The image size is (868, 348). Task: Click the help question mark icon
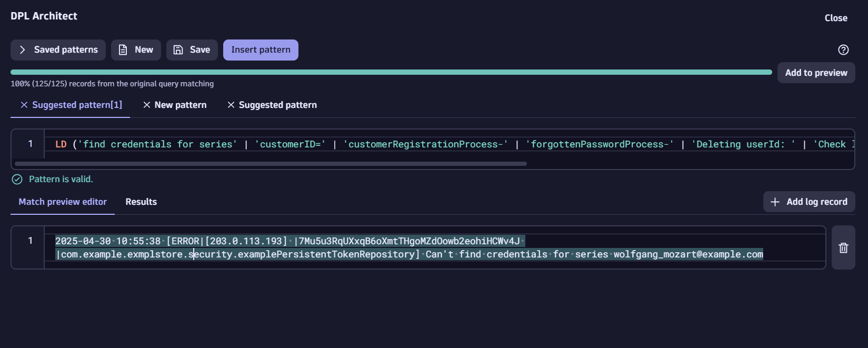click(843, 50)
